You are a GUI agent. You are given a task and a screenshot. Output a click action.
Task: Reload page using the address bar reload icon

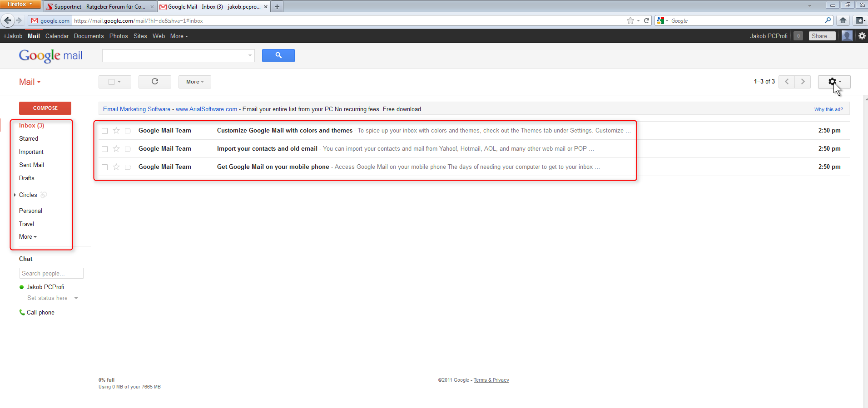tap(646, 20)
